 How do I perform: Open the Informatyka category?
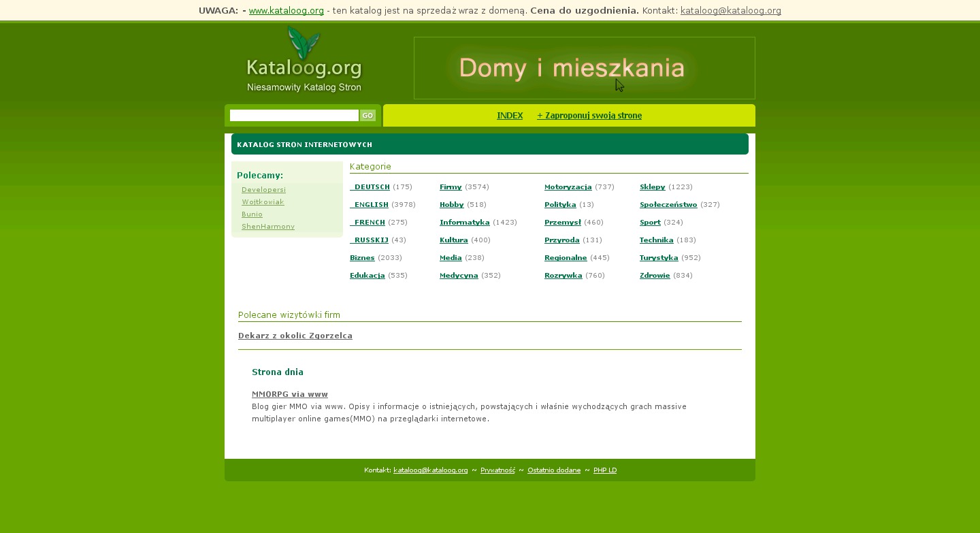coord(464,223)
